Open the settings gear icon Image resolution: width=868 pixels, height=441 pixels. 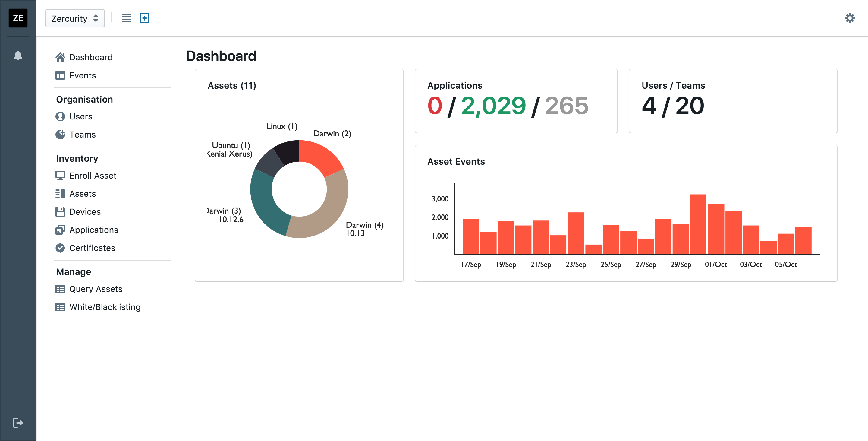click(x=850, y=18)
